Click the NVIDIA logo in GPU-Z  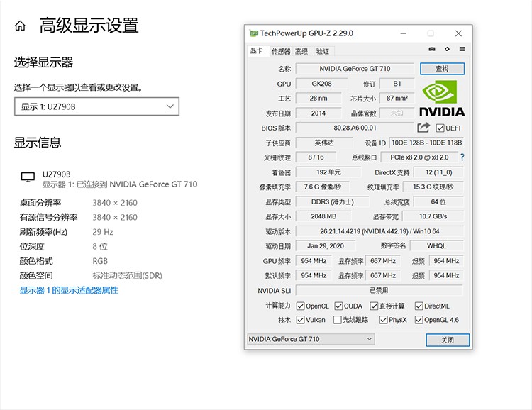coord(442,99)
